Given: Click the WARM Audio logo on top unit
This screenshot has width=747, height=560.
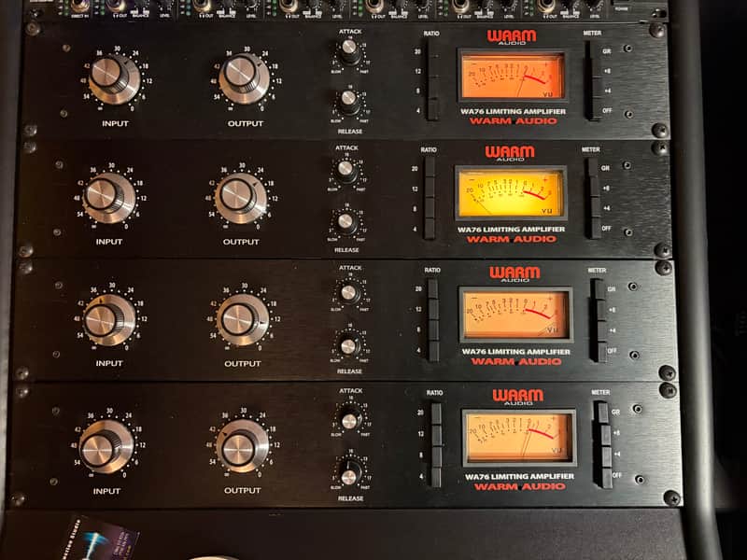Looking at the screenshot, I should coord(511,37).
